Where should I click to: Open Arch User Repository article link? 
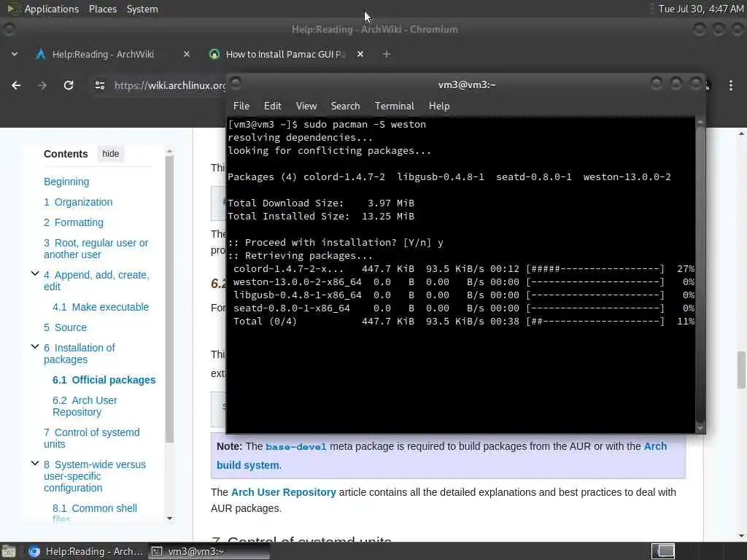point(284,492)
